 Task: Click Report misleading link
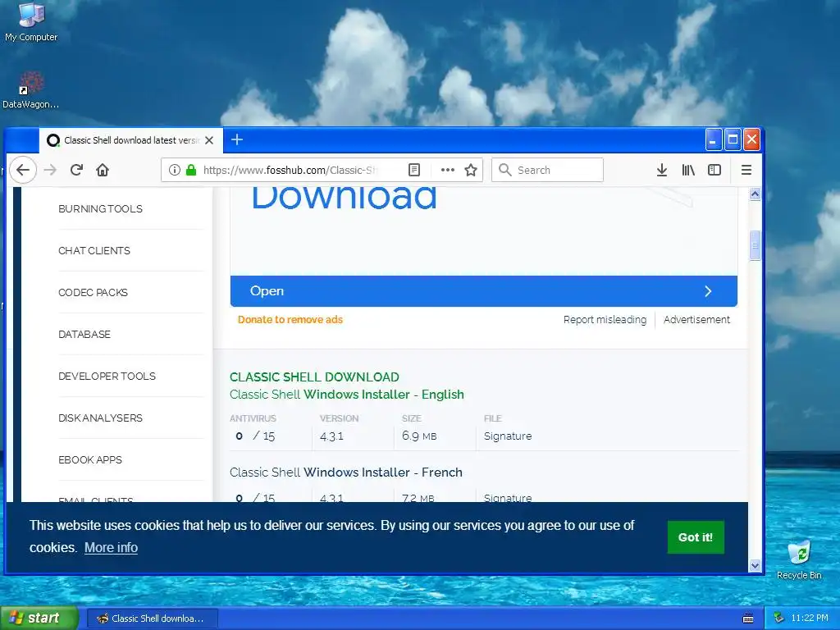605,320
